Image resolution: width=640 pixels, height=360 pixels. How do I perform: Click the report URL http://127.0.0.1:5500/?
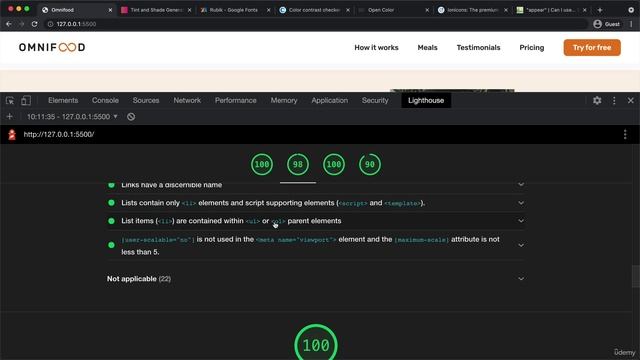tap(59, 134)
